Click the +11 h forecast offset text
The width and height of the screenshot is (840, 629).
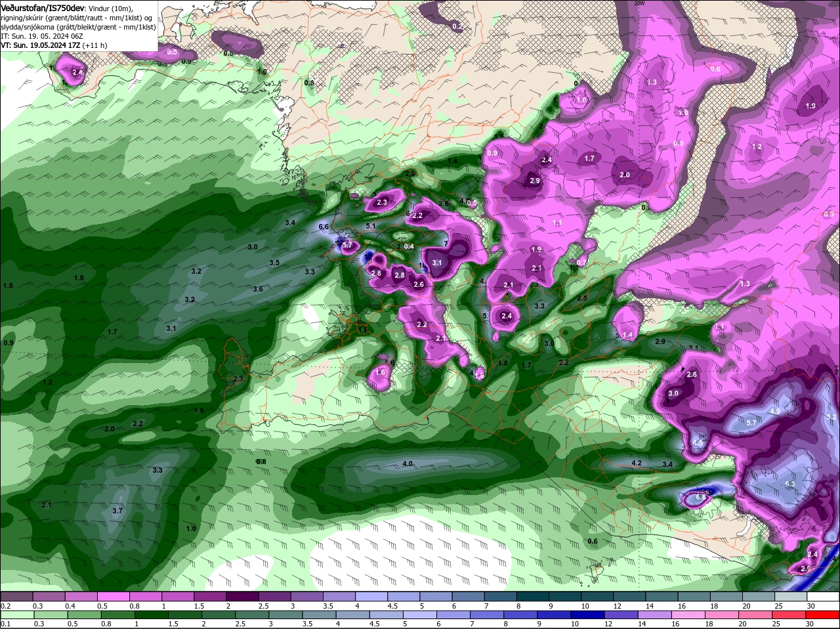coord(95,45)
